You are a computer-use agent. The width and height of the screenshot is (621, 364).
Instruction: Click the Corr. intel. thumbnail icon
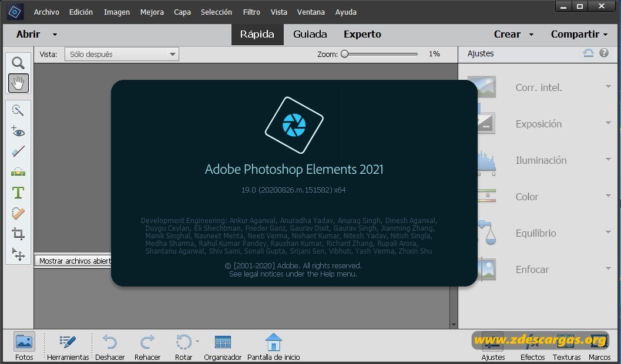click(x=482, y=87)
